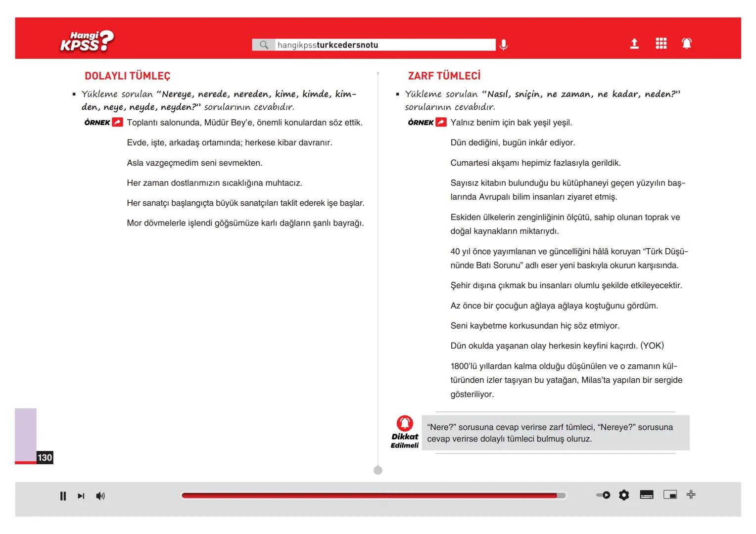This screenshot has height=534, width=756.
Task: Activate the microphone voice search
Action: (503, 45)
